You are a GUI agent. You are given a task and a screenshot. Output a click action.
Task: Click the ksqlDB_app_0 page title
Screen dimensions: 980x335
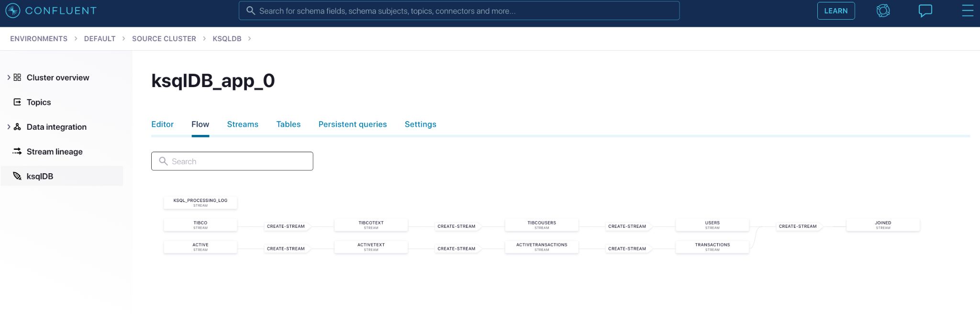213,81
